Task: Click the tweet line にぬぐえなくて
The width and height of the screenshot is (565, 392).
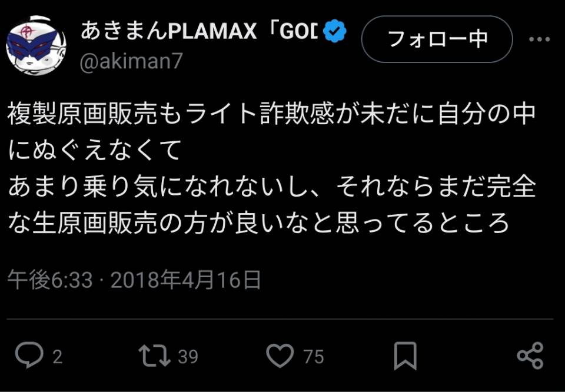Action: [x=94, y=151]
